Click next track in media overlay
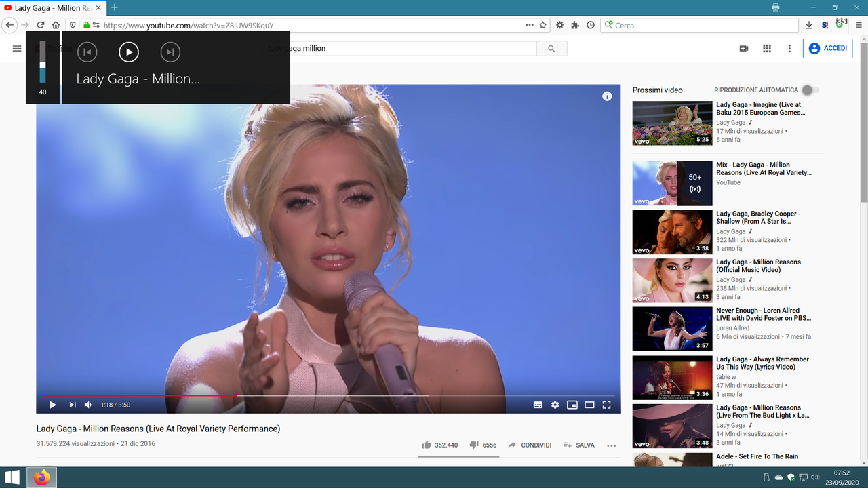 point(170,52)
